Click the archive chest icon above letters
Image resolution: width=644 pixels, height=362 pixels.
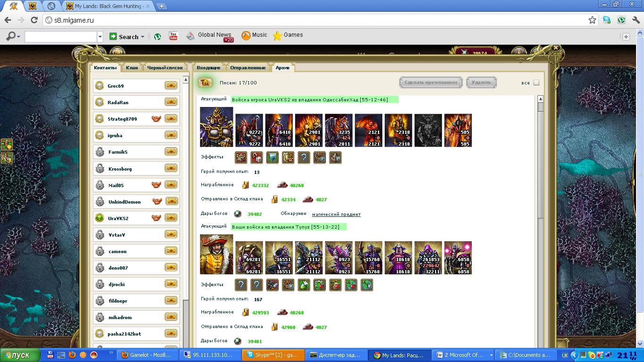pyautogui.click(x=205, y=82)
